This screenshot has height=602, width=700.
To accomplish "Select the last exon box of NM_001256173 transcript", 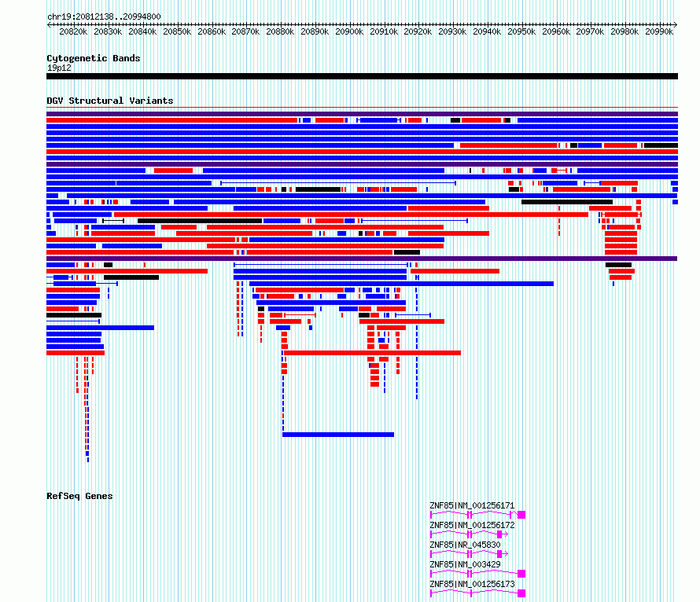I will (x=521, y=593).
